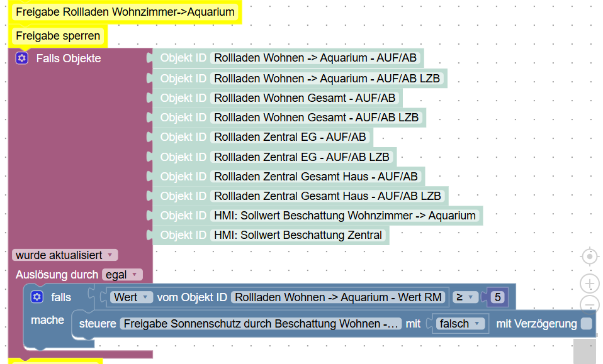Select object Rollladen Wohnen Gesamt - AUF/AB LZB

[x=316, y=118]
